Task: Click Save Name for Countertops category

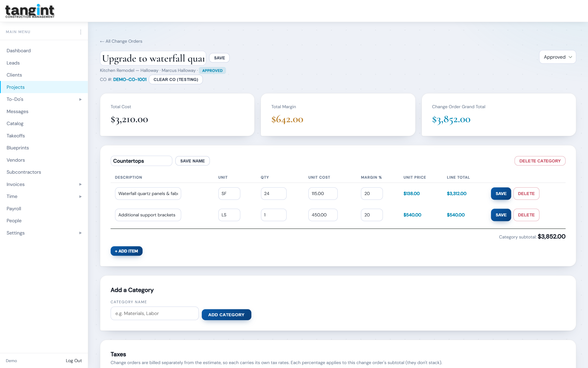Action: (x=192, y=161)
